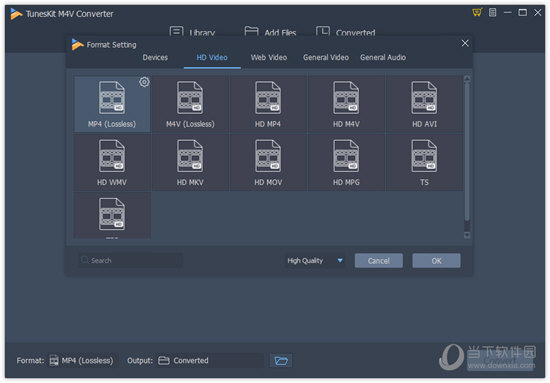Choose the M4V (Lossless) format

190,105
